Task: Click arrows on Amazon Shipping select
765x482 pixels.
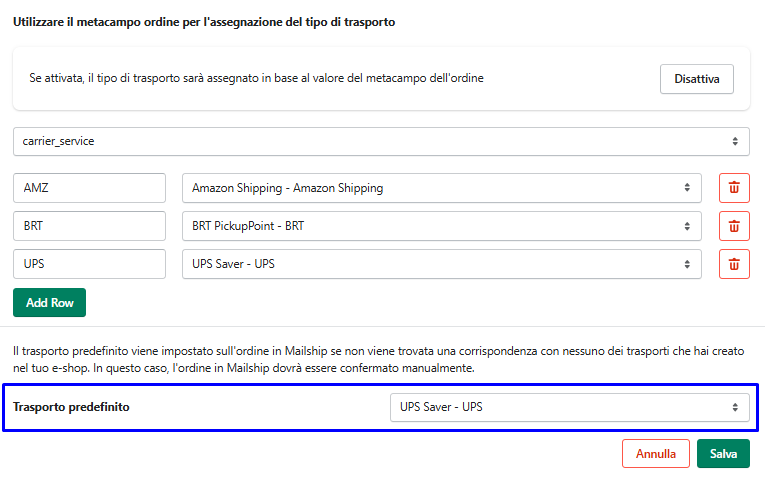Action: click(x=687, y=188)
